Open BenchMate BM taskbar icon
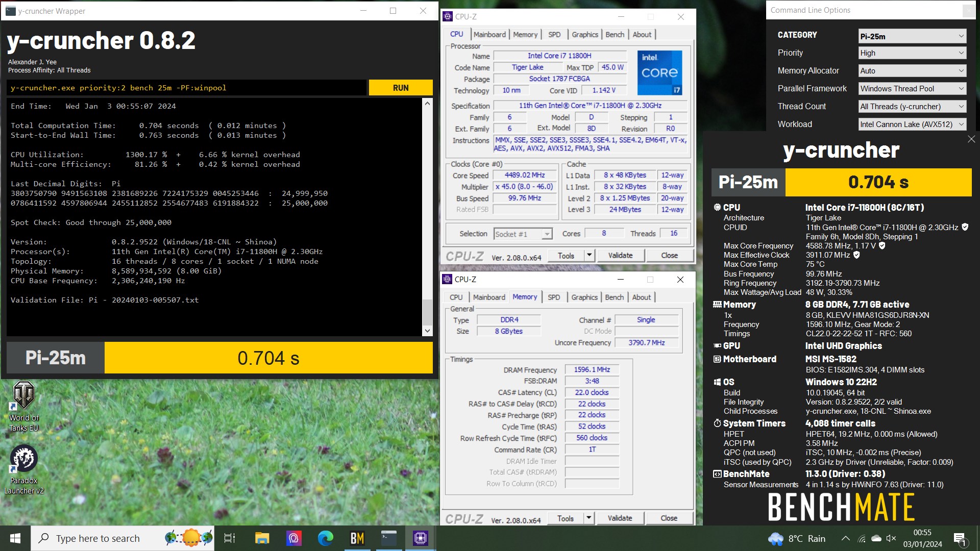The image size is (980, 551). click(x=357, y=538)
